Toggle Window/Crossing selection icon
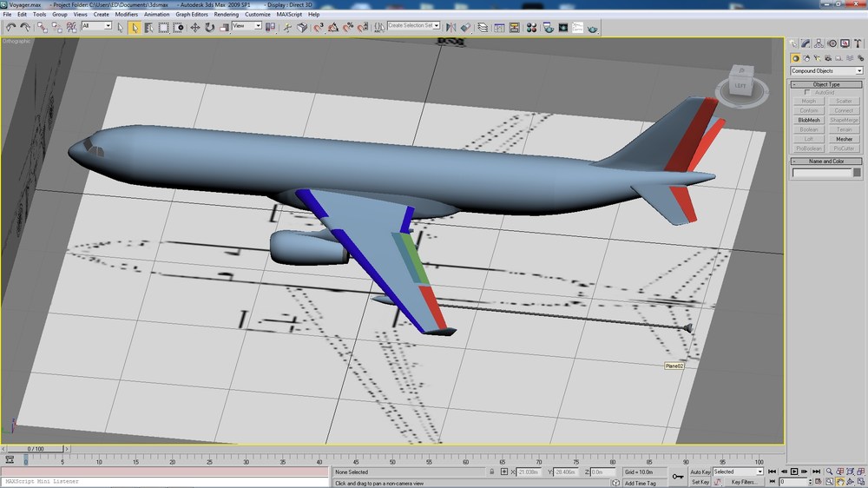 point(178,27)
